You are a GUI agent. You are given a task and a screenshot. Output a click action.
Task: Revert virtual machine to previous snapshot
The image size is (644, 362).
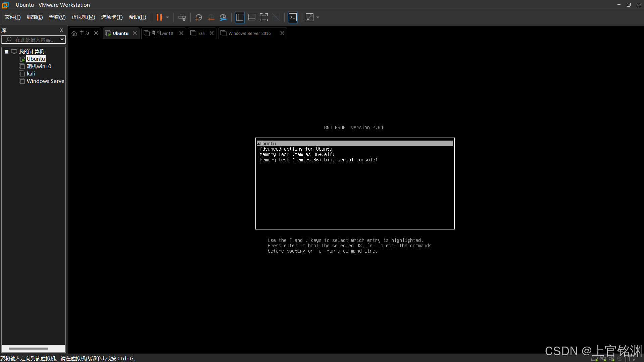pos(211,17)
